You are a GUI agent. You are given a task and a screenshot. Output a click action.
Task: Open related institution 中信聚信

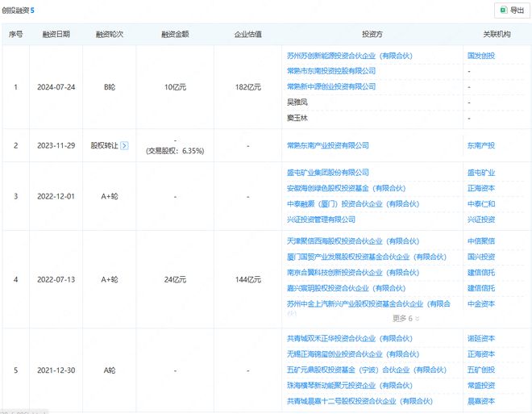[481, 241]
